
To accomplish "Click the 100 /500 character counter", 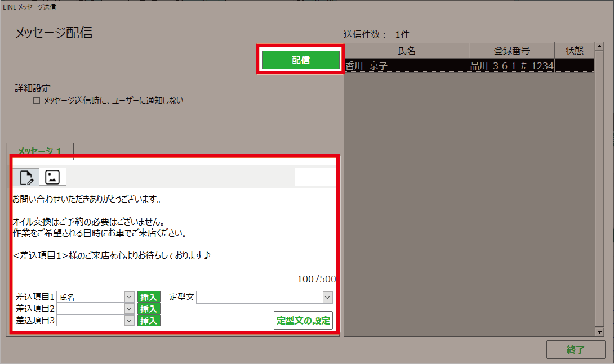I will (317, 279).
